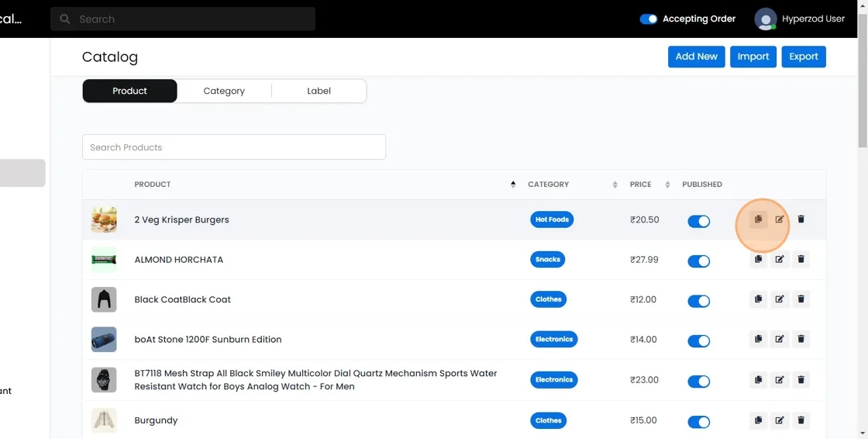Delete the 2 Veg Krisper Burgers product
The width and height of the screenshot is (868, 439).
(801, 219)
